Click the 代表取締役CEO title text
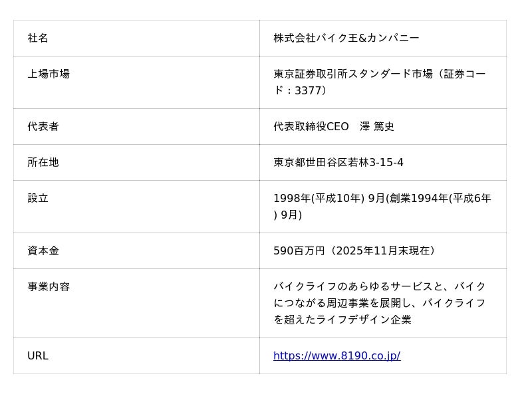The image size is (532, 394). (x=311, y=126)
